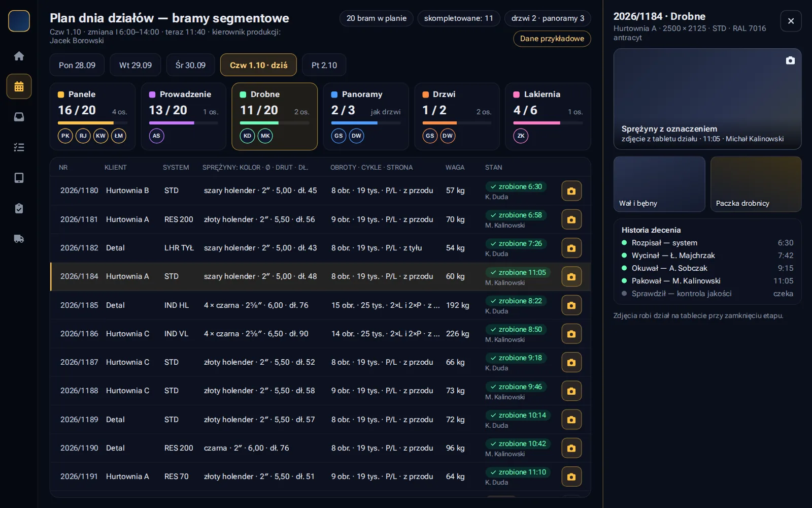Click worker avatar ZK in Lakiernia card
The image size is (812, 508).
521,136
